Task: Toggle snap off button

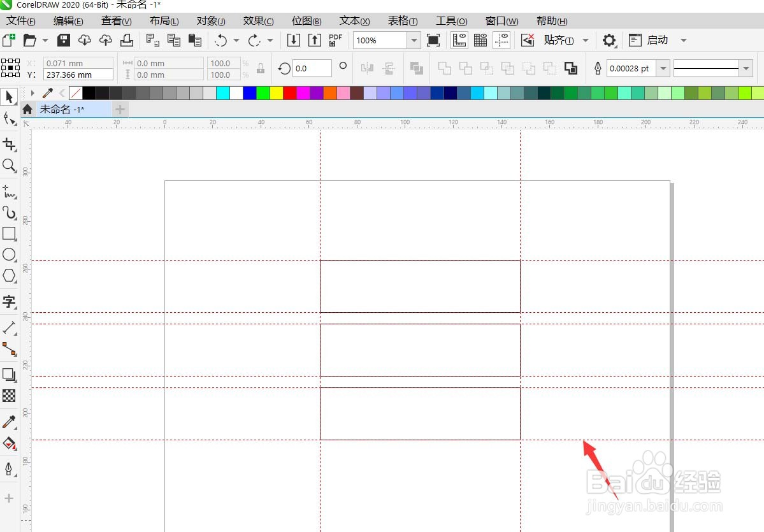Action: (528, 40)
